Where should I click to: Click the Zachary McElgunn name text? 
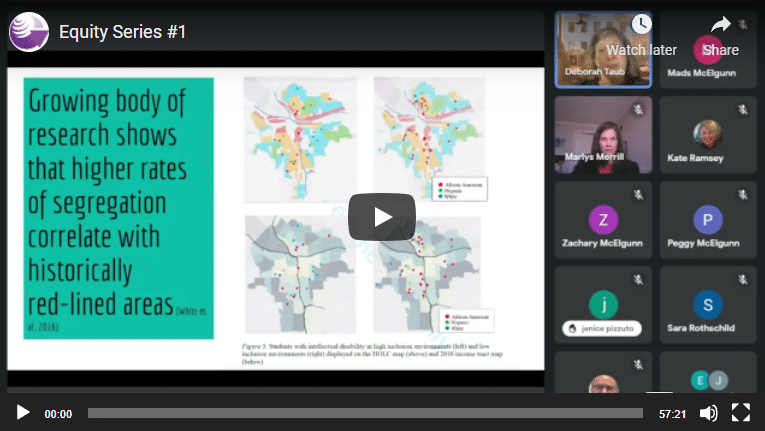pos(602,243)
